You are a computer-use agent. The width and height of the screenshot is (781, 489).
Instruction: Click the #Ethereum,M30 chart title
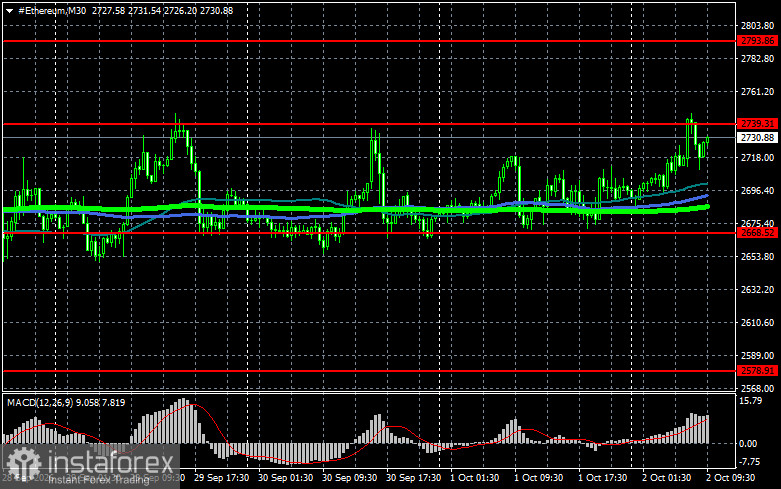52,10
